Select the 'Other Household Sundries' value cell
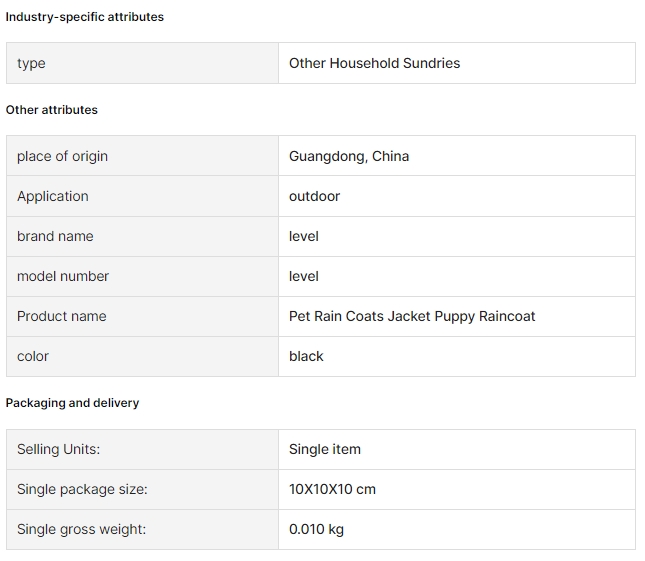Image resolution: width=645 pixels, height=561 pixels. point(457,63)
